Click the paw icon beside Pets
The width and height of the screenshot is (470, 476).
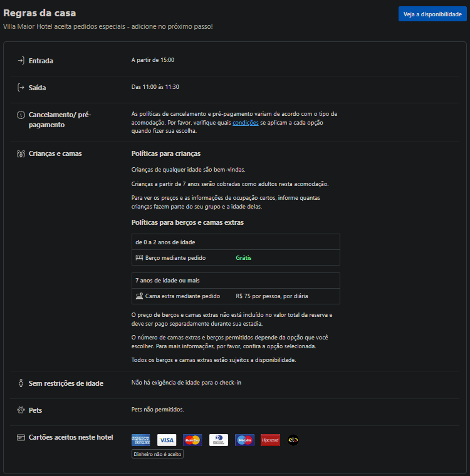point(21,410)
